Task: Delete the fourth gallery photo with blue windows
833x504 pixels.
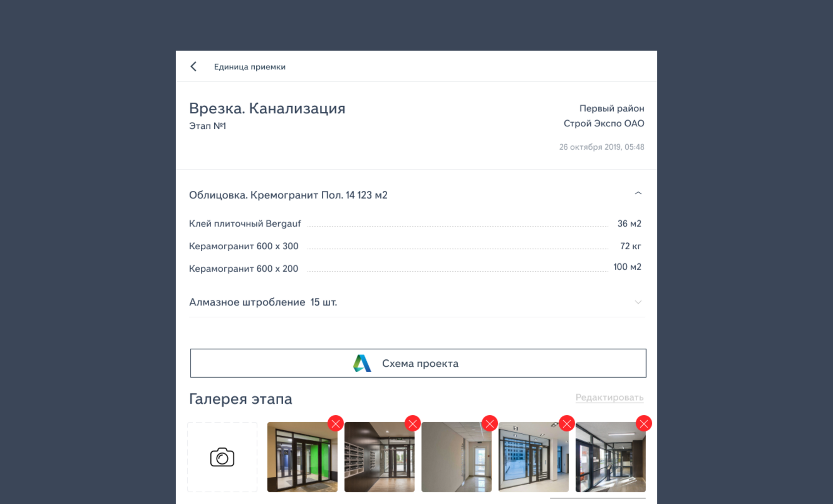Action: tap(567, 423)
